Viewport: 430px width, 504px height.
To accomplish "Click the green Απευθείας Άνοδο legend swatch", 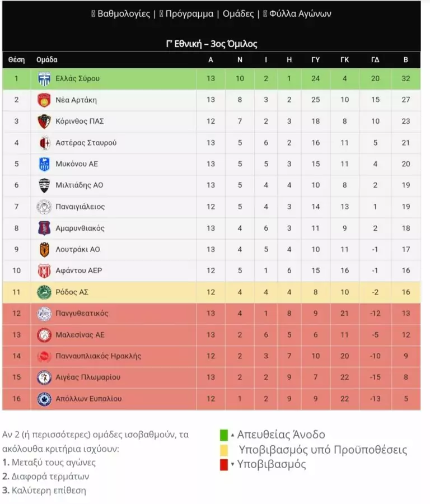I will (224, 435).
